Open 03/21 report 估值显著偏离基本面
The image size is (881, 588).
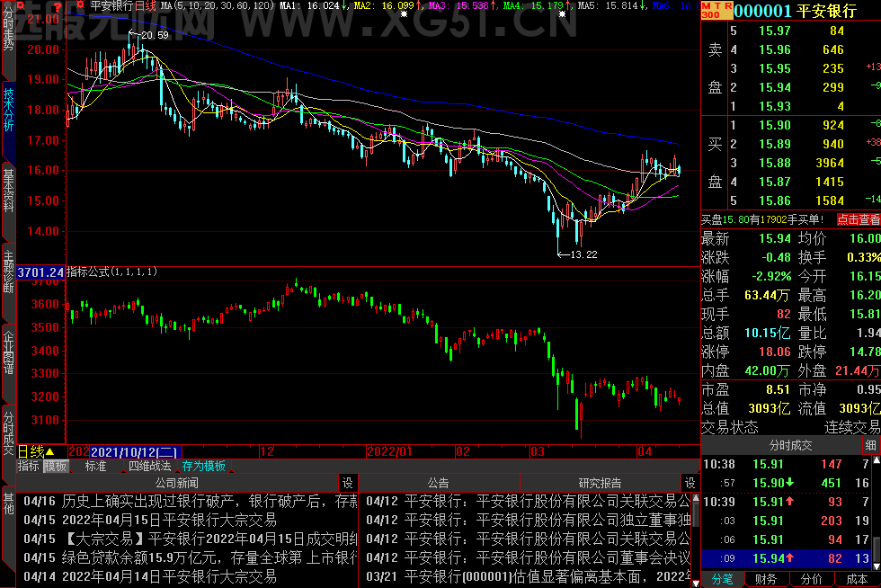point(529,576)
